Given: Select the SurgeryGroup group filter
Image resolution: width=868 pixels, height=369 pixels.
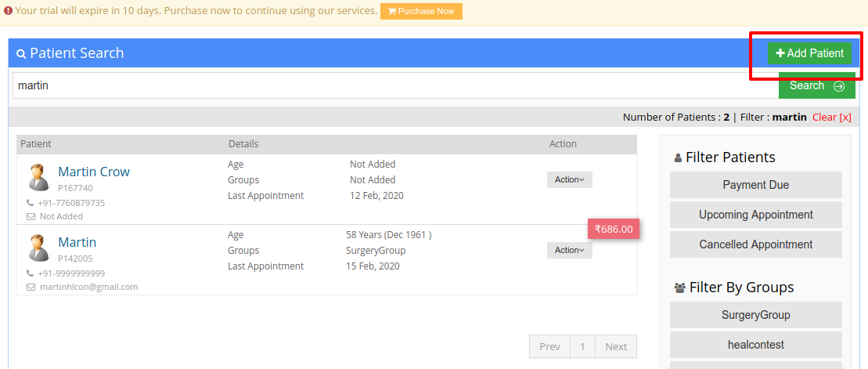Looking at the screenshot, I should pyautogui.click(x=755, y=315).
